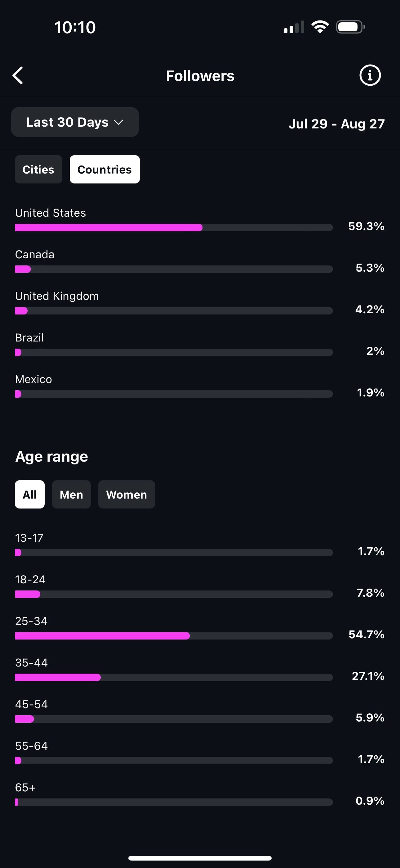
Task: Filter age range by Women
Action: pos(127,494)
